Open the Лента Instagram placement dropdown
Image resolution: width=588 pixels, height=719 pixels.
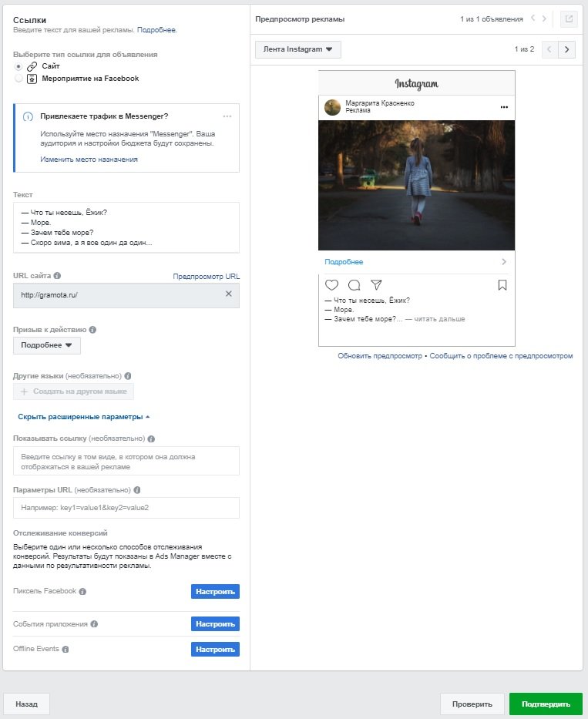297,49
